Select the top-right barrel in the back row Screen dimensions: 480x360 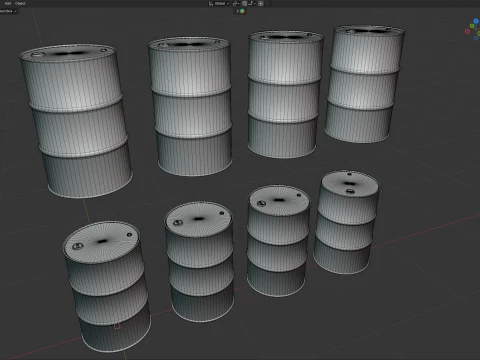click(x=365, y=83)
